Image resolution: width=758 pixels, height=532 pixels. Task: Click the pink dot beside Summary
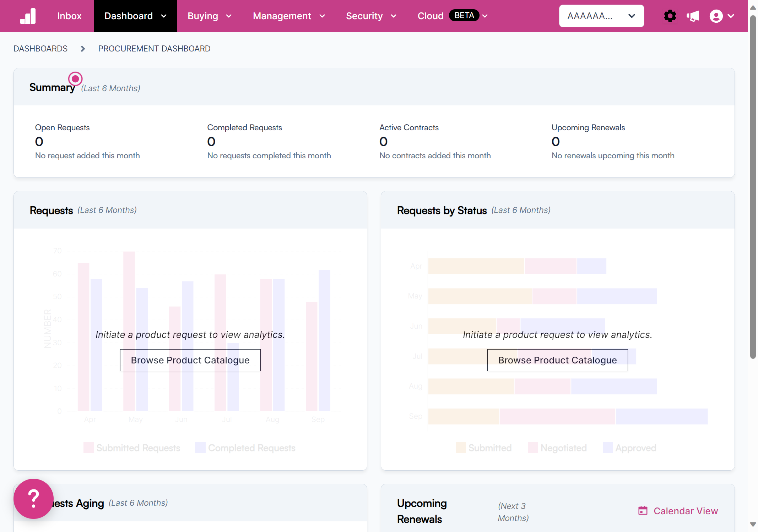tap(75, 79)
